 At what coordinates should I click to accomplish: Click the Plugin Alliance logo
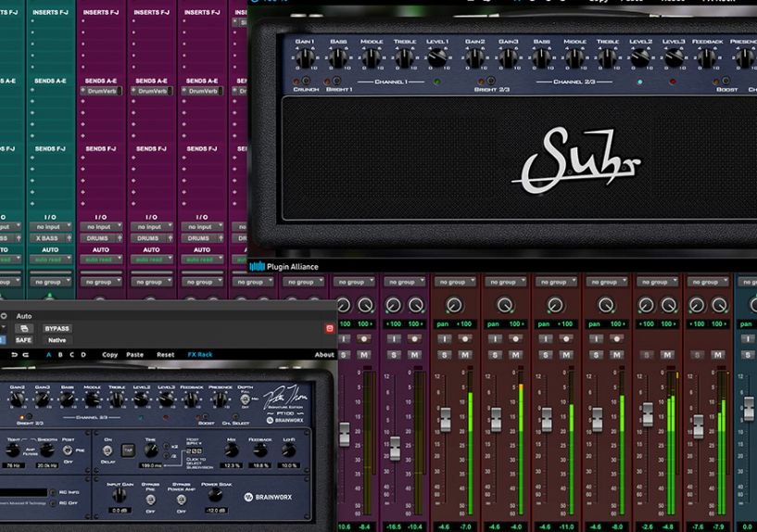(x=284, y=267)
